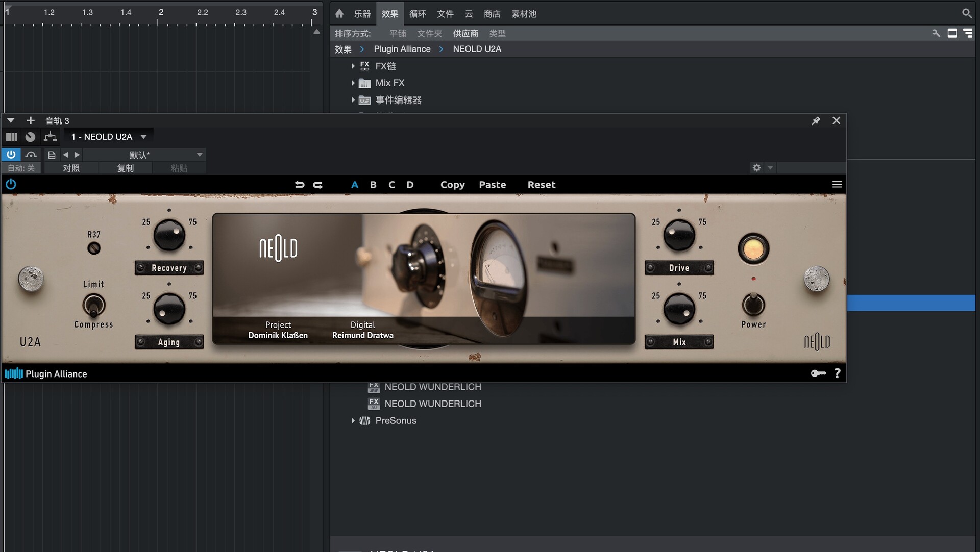Open the plugin hamburger menu

pos(837,184)
